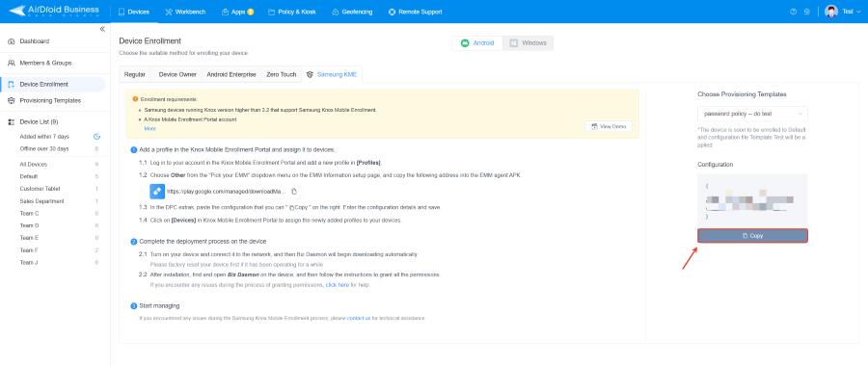
Task: Click the 'contact us' link
Action: point(359,319)
